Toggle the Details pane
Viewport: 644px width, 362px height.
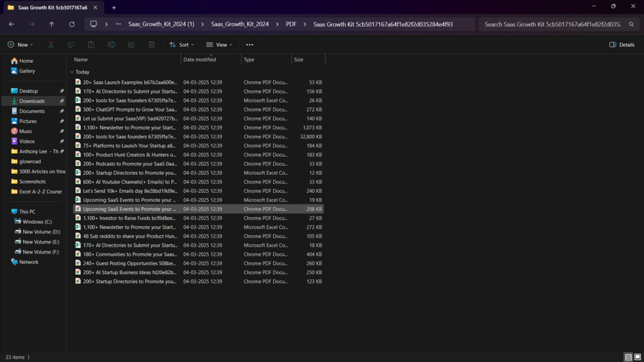pos(622,45)
